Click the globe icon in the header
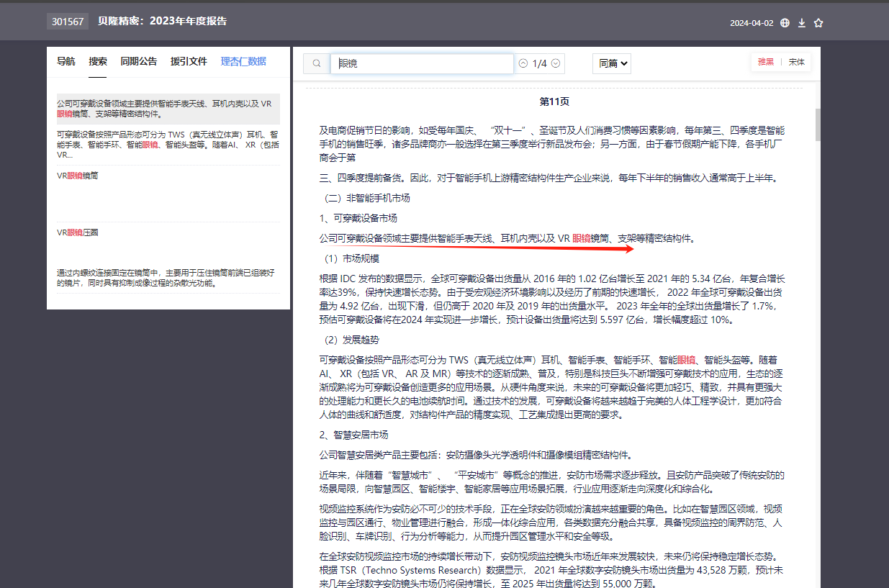 785,23
